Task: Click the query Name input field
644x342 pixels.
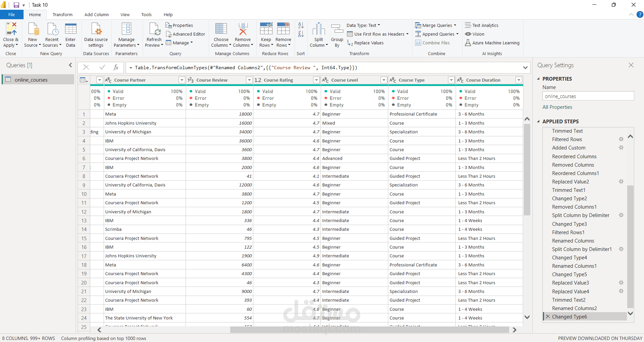Action: click(588, 96)
